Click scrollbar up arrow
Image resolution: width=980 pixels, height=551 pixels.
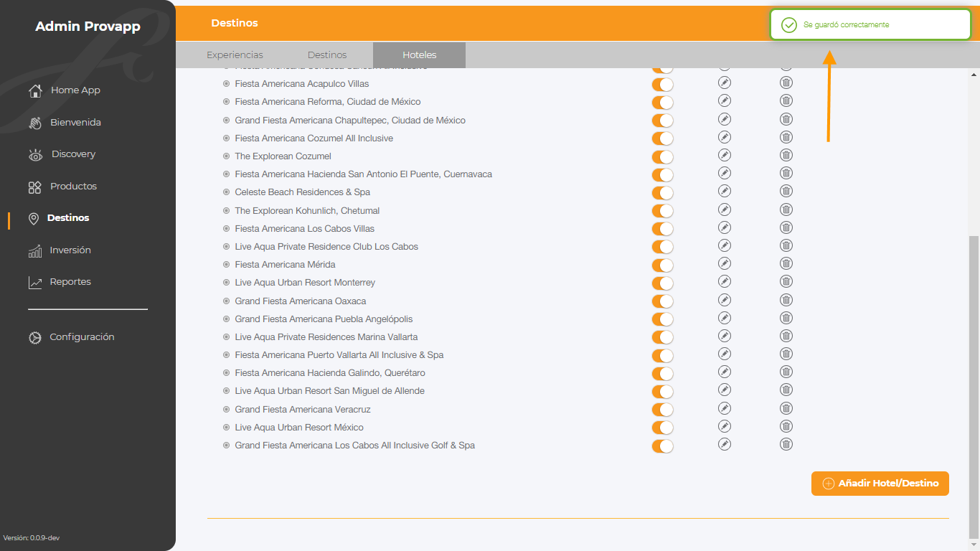tap(974, 74)
